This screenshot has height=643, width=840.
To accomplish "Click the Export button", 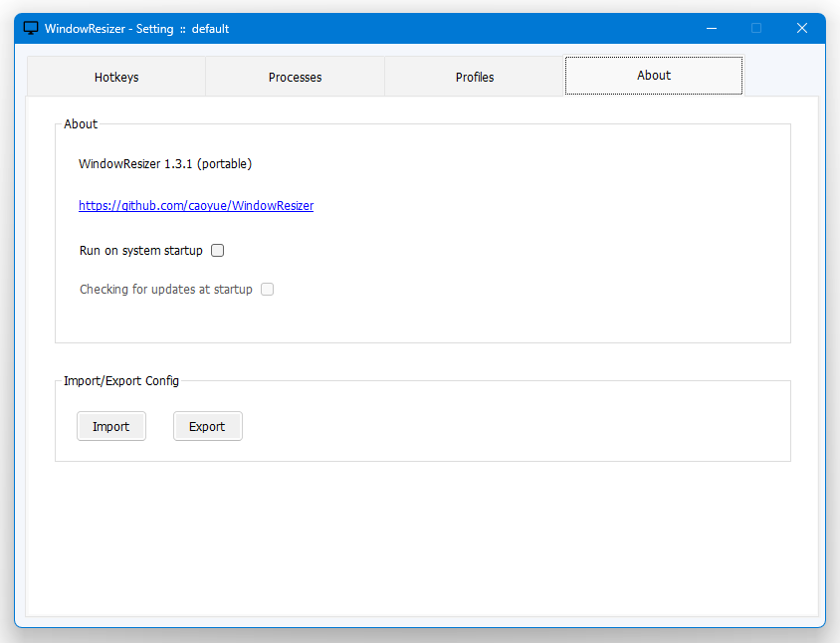I will click(x=208, y=427).
